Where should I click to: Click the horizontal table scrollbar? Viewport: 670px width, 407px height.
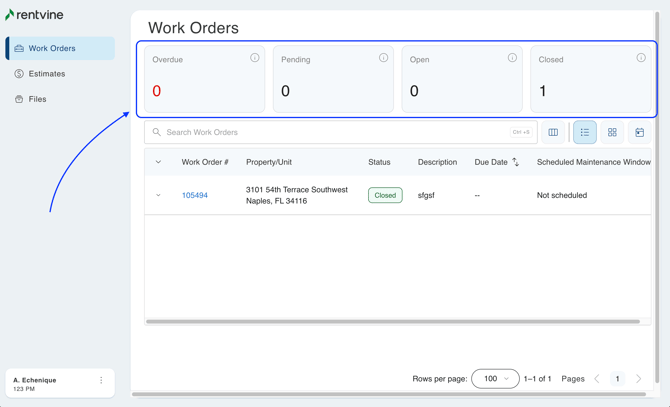point(392,322)
